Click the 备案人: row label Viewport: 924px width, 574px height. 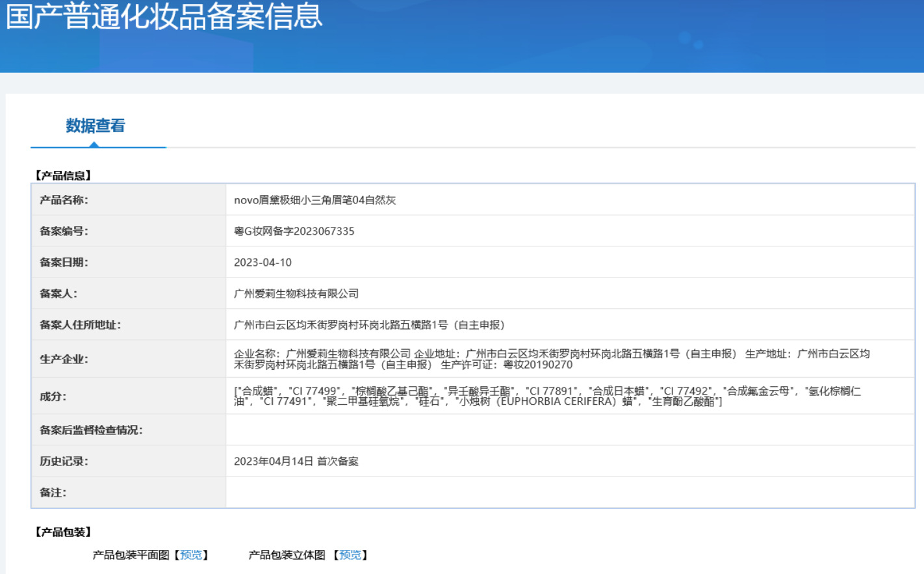pos(58,294)
